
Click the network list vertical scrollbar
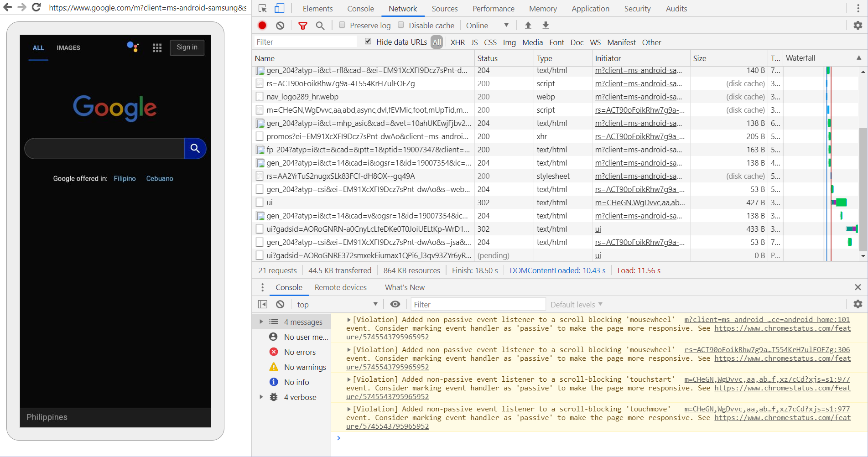tap(863, 189)
